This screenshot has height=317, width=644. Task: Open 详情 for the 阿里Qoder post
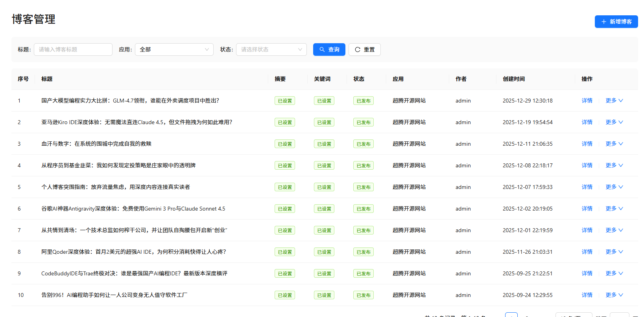[587, 252]
